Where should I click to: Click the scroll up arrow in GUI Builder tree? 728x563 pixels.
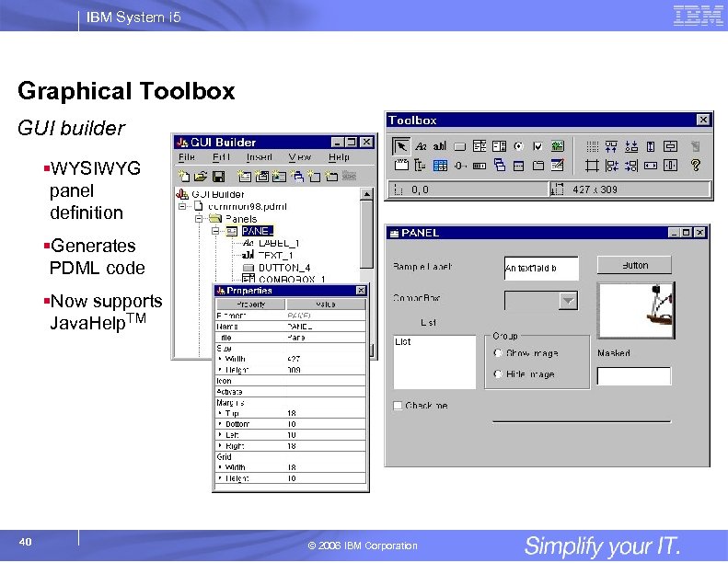coord(367,194)
